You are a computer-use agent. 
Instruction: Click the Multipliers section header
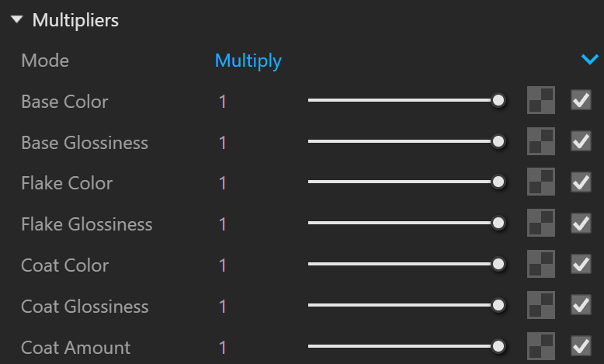tap(75, 20)
